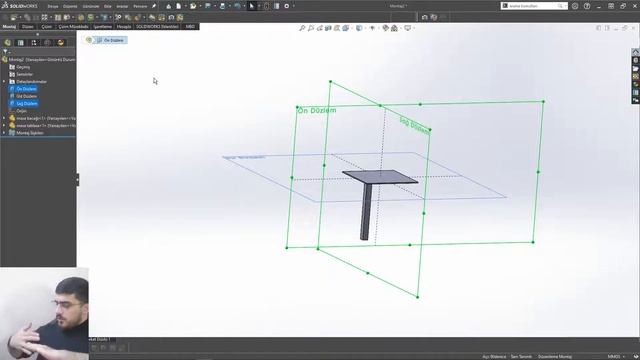The width and height of the screenshot is (640, 360).
Task: Click the Home icon in the quick access bar
Action: coord(168,6)
